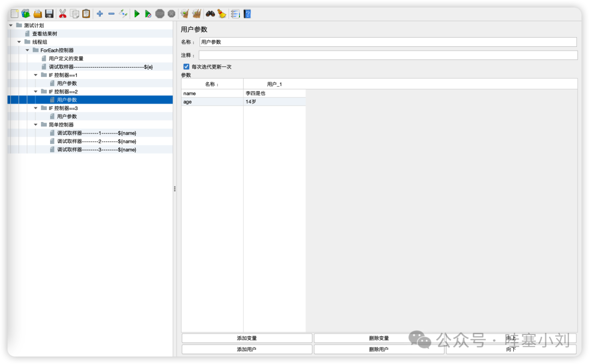
Task: Open Search with binoculars icon
Action: click(210, 14)
